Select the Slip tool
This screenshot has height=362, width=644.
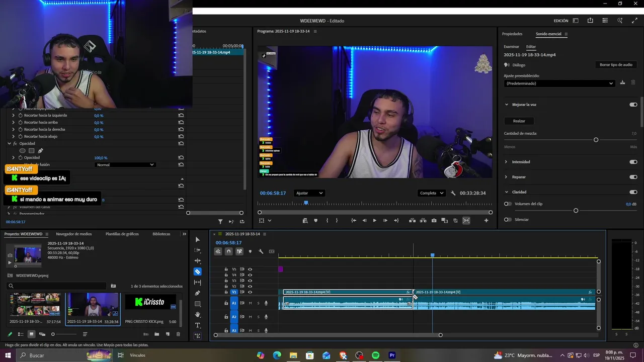tap(198, 283)
